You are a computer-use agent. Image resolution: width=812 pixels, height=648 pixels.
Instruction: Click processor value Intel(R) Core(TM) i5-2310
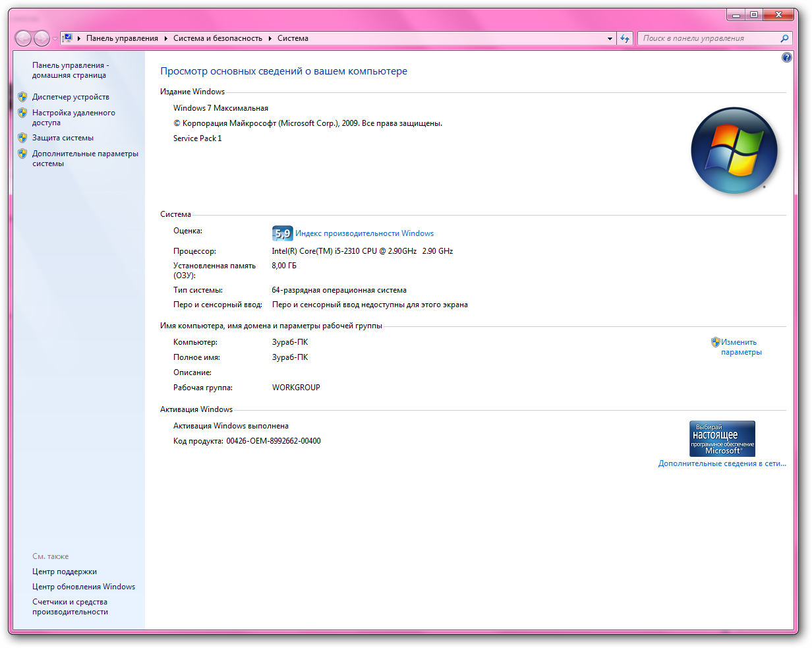tap(362, 251)
